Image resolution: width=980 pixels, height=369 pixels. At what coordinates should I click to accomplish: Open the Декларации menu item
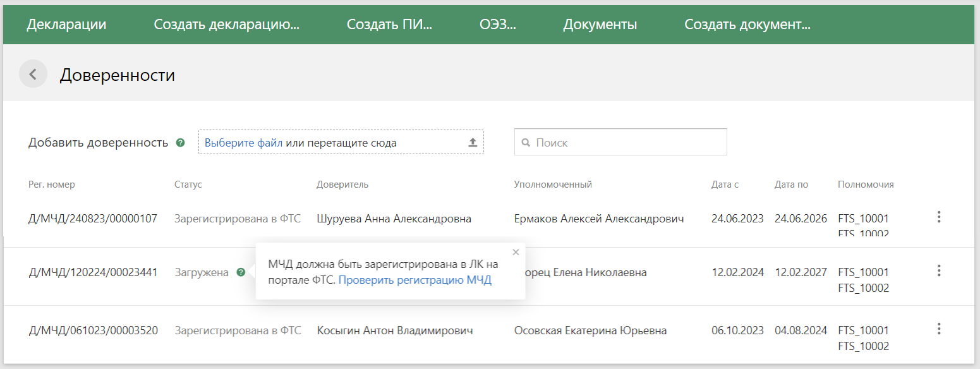[66, 25]
